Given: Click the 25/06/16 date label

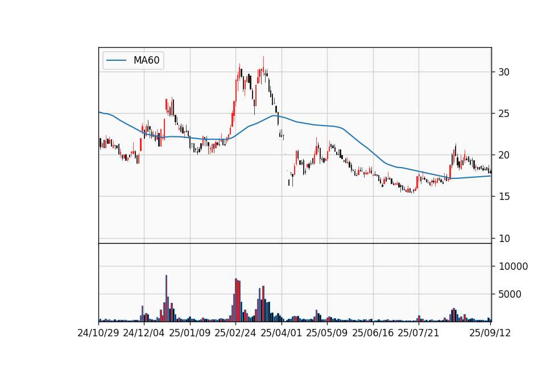Looking at the screenshot, I should tap(373, 333).
